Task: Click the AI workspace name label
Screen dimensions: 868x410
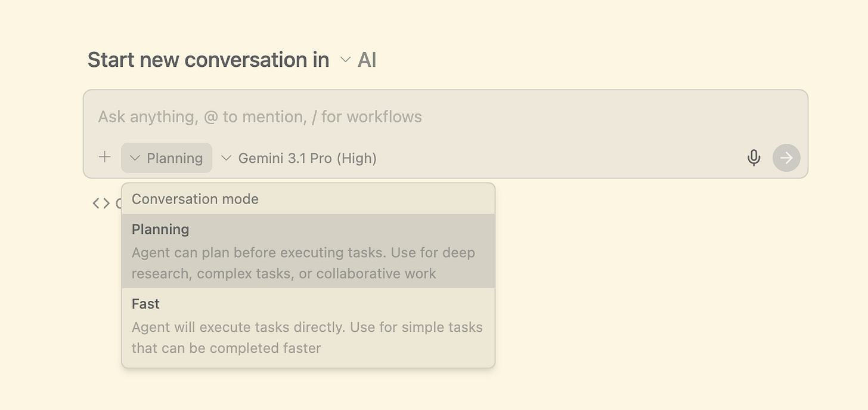Action: click(x=367, y=60)
